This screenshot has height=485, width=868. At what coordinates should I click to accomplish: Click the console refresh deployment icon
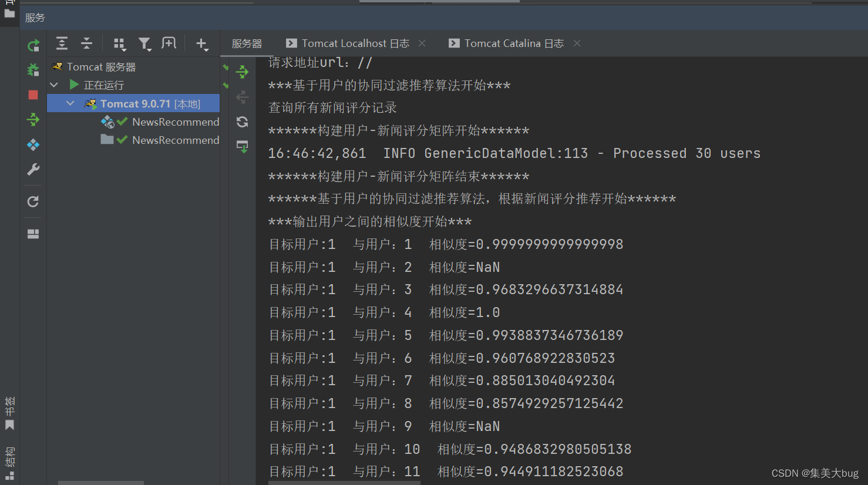(243, 122)
